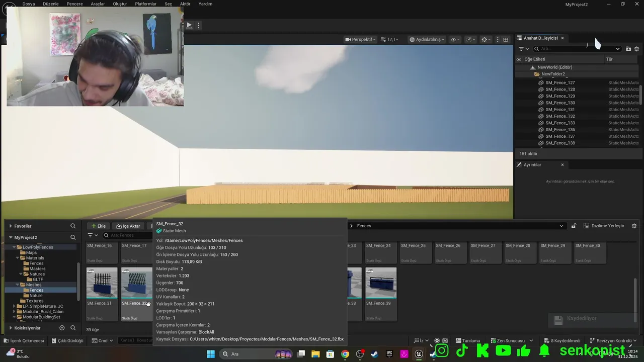Open the viewport show flags eye menu
Image resolution: width=644 pixels, height=362 pixels.
click(455, 39)
